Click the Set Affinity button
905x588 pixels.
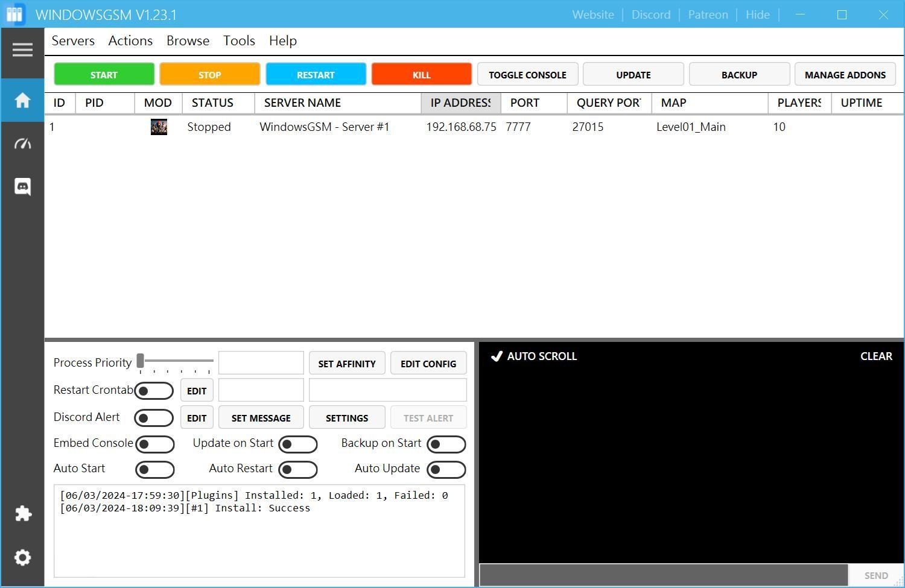click(x=347, y=364)
